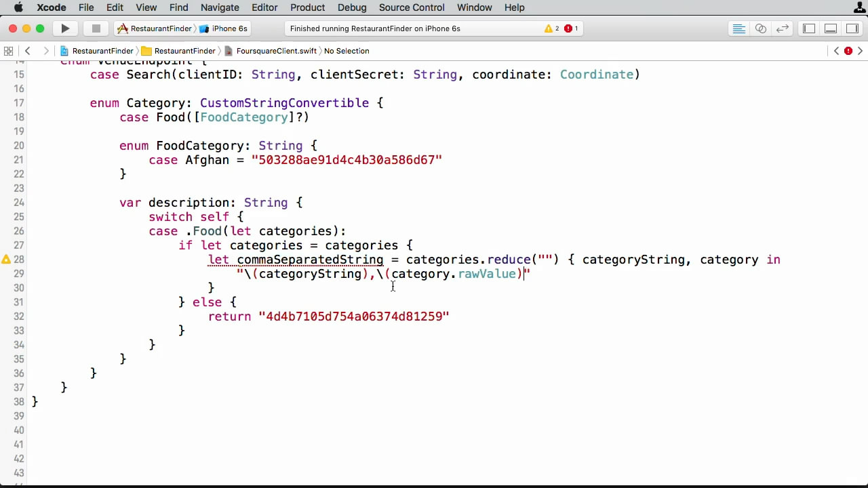Screen dimensions: 868x488
Task: Open the Source Control menu
Action: tap(412, 7)
